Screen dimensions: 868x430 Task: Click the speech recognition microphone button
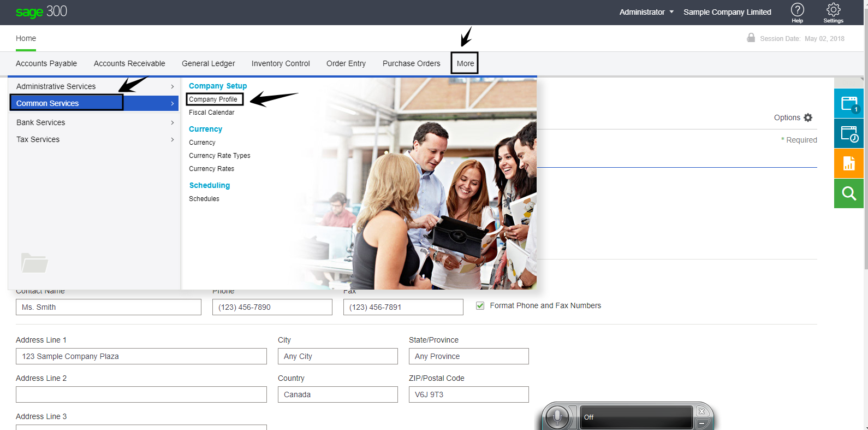pyautogui.click(x=557, y=417)
